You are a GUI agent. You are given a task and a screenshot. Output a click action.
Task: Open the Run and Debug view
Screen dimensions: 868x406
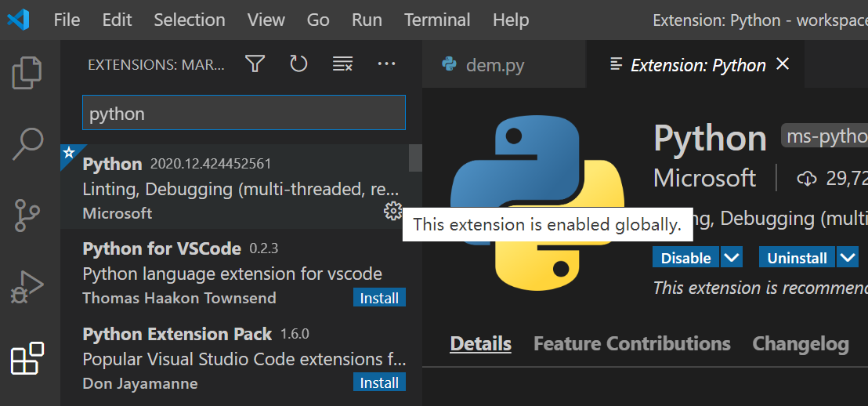pos(27,288)
